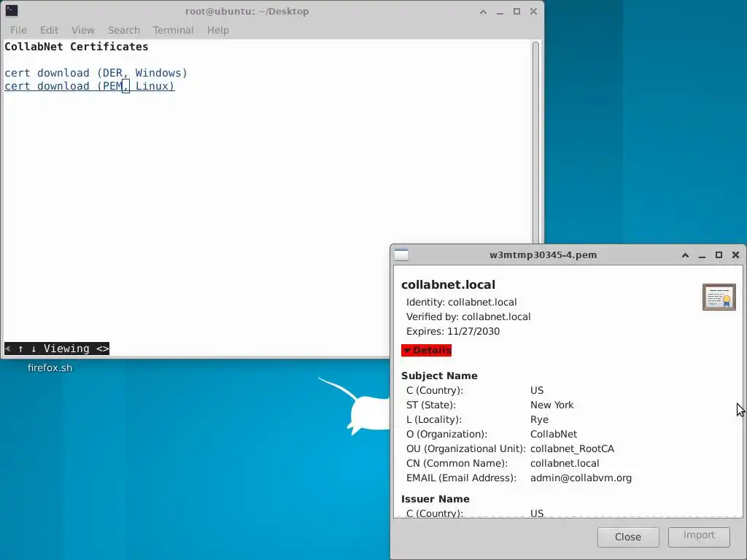The height and width of the screenshot is (560, 747).
Task: Minimize the w3mtmp30345-4.pem window
Action: [702, 254]
